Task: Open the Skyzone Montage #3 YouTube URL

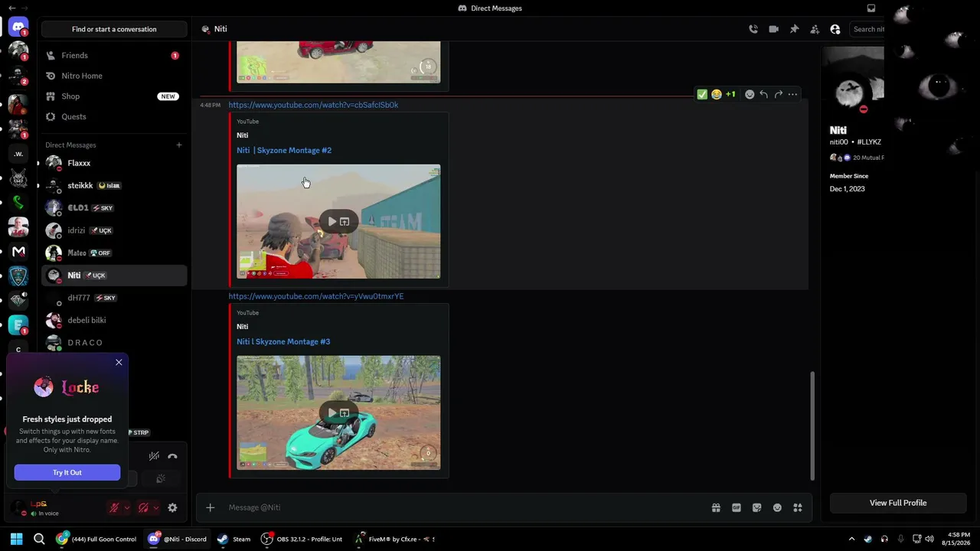Action: (315, 296)
